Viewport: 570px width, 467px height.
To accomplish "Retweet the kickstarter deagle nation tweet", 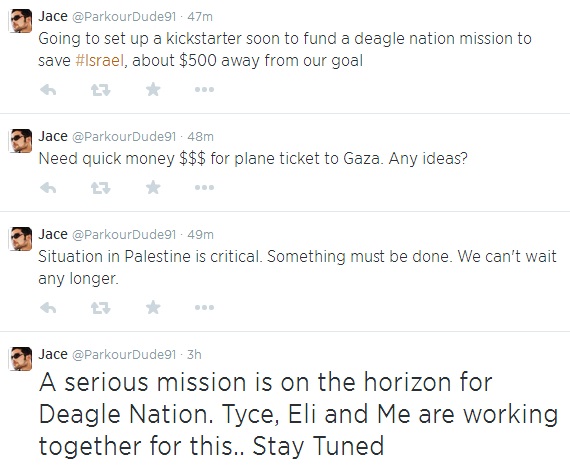I will point(100,89).
